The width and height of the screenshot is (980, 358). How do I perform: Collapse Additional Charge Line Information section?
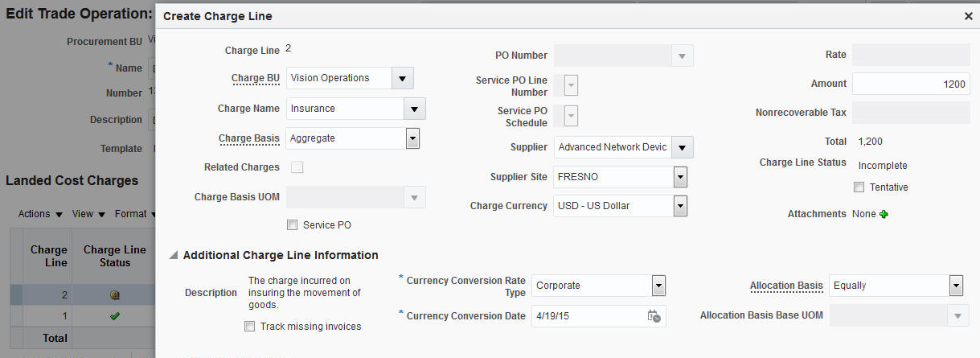coord(173,255)
